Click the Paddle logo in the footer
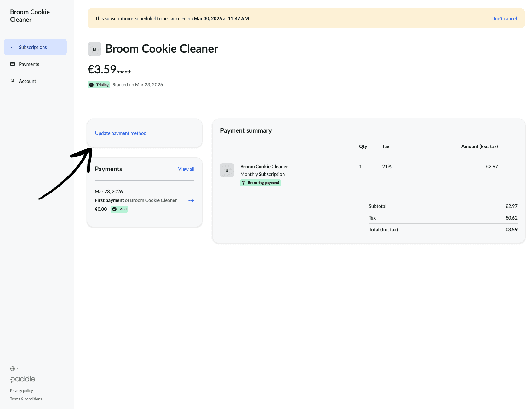This screenshot has height=409, width=532. pyautogui.click(x=23, y=379)
